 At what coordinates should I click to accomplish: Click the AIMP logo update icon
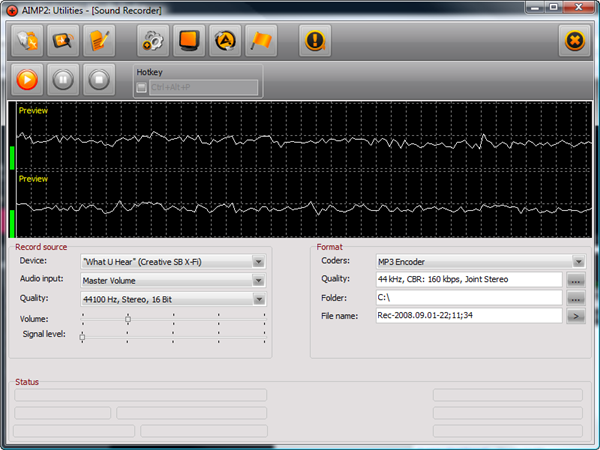click(225, 41)
